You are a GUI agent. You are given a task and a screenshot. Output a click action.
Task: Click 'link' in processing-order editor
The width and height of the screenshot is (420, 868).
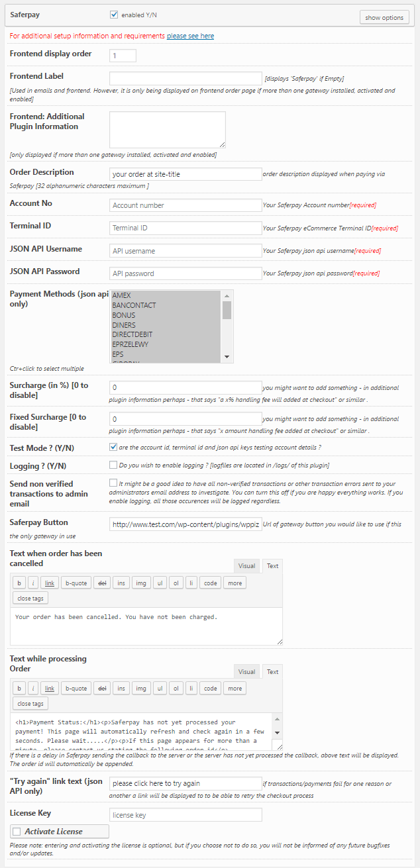click(x=50, y=688)
